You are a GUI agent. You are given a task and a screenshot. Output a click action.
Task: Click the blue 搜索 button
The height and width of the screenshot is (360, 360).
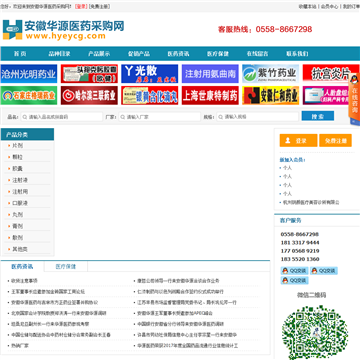pyautogui.click(x=318, y=116)
